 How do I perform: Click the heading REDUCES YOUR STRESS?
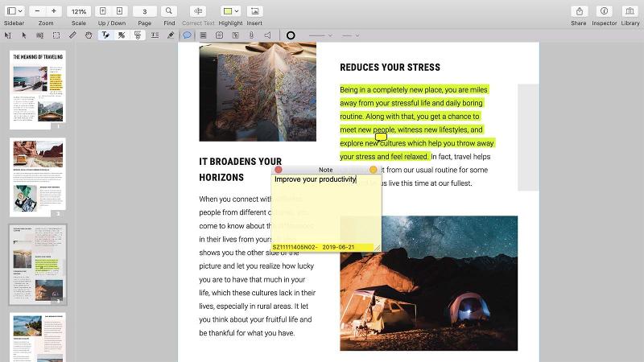(390, 68)
